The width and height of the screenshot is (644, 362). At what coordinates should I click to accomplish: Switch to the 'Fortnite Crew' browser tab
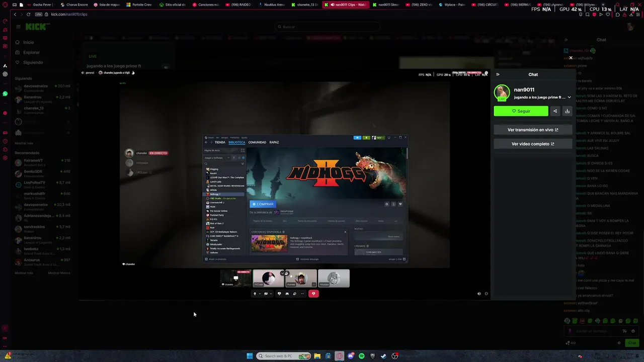(139, 5)
